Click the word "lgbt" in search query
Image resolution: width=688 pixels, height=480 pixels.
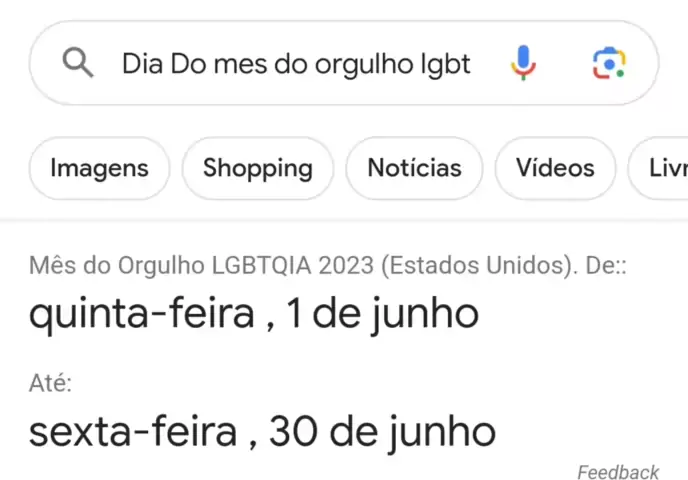coord(446,64)
